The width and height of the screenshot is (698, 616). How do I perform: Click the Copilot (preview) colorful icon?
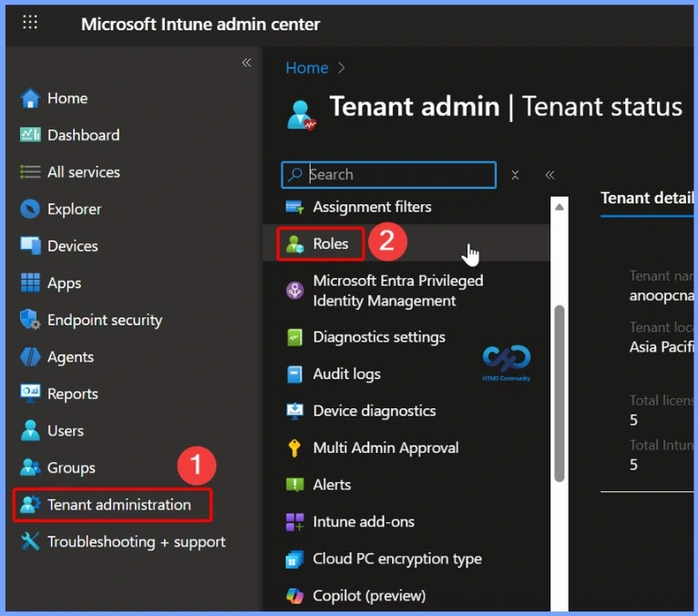(x=294, y=596)
